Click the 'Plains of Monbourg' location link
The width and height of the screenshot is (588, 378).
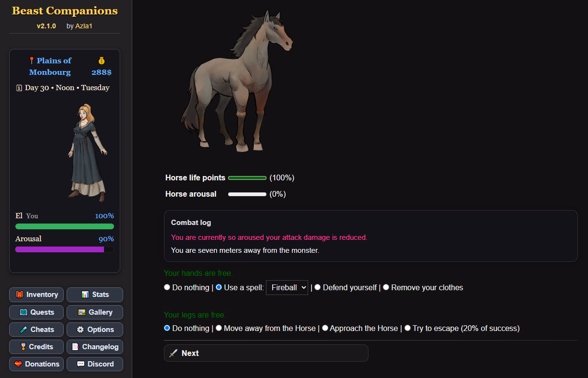click(x=50, y=66)
